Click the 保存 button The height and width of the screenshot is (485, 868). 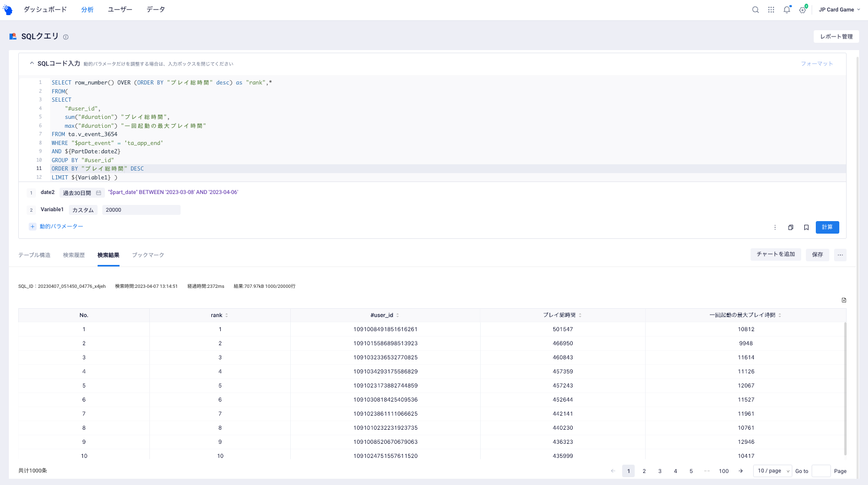pos(817,254)
